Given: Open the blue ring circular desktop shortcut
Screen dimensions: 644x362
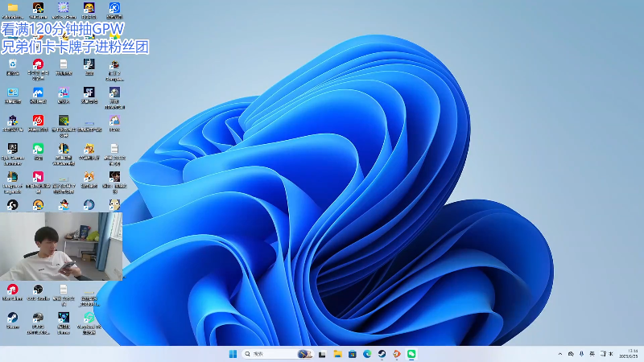Looking at the screenshot, I should point(89,205).
